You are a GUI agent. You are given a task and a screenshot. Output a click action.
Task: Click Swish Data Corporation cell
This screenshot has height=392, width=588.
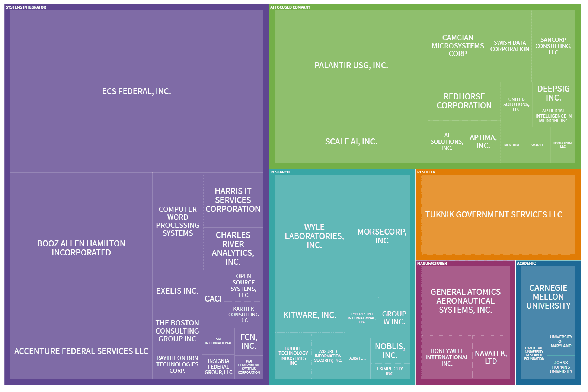pyautogui.click(x=510, y=46)
